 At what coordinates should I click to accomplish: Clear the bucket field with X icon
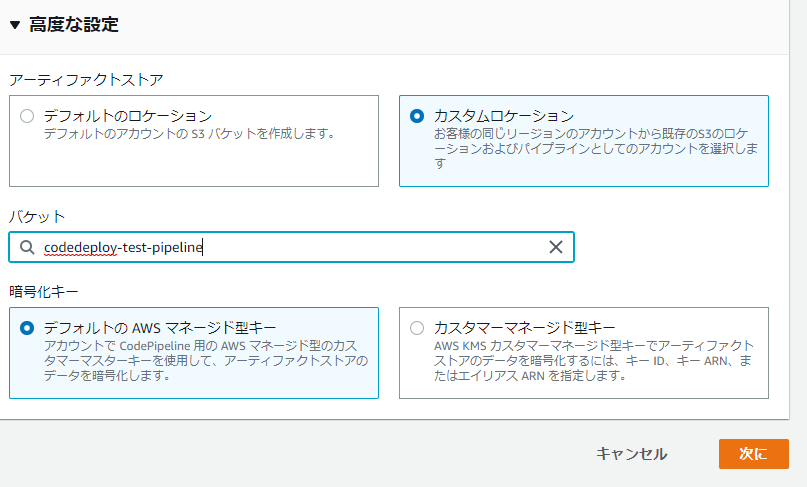(556, 247)
